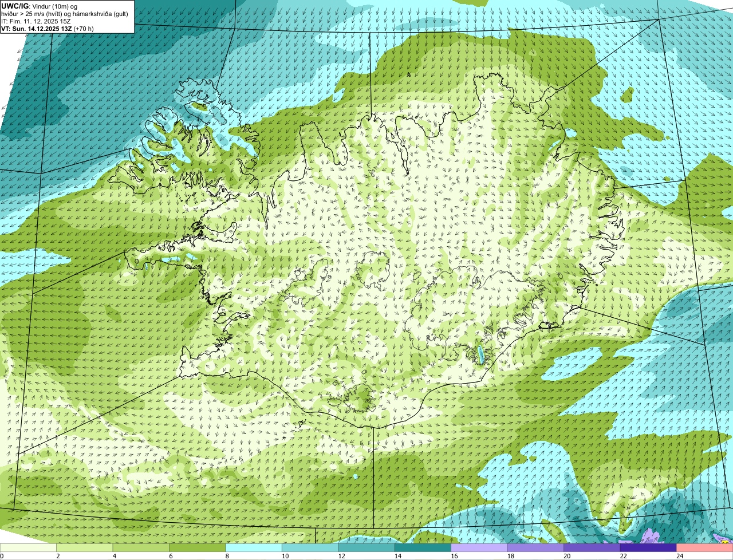Click the 'IT: Fim. 11. 12. 2025 15Z' line
The height and width of the screenshot is (560, 733).
pyautogui.click(x=36, y=21)
